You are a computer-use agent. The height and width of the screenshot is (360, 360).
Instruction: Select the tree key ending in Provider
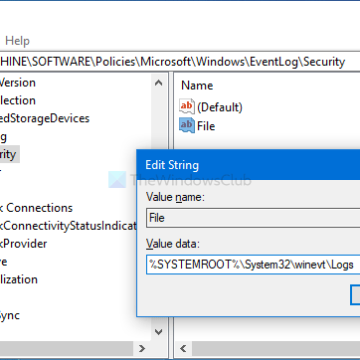click(23, 244)
